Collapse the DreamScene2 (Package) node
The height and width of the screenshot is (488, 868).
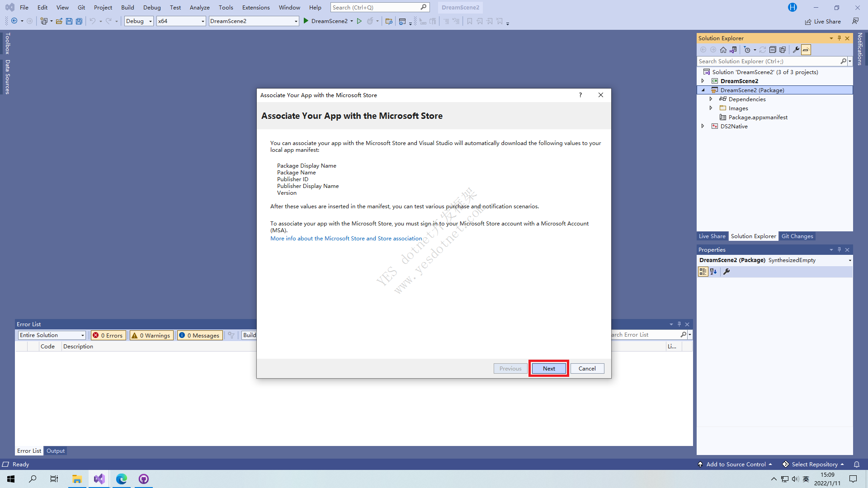[703, 90]
